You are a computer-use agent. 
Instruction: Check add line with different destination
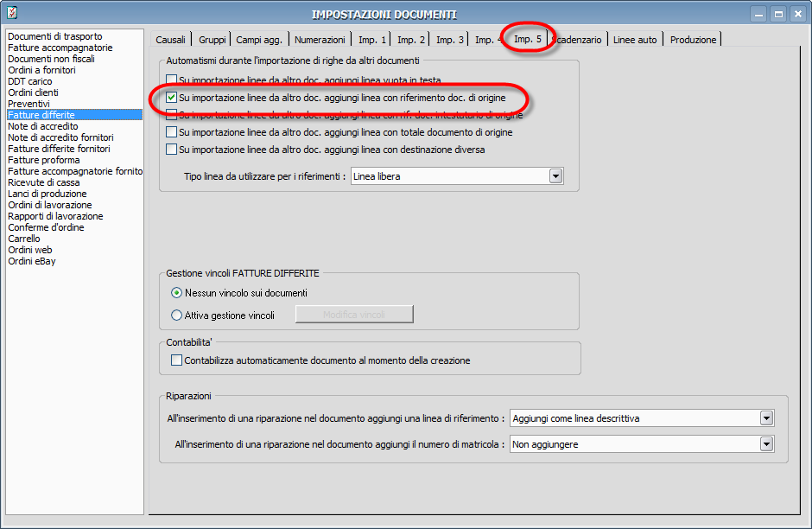click(171, 150)
